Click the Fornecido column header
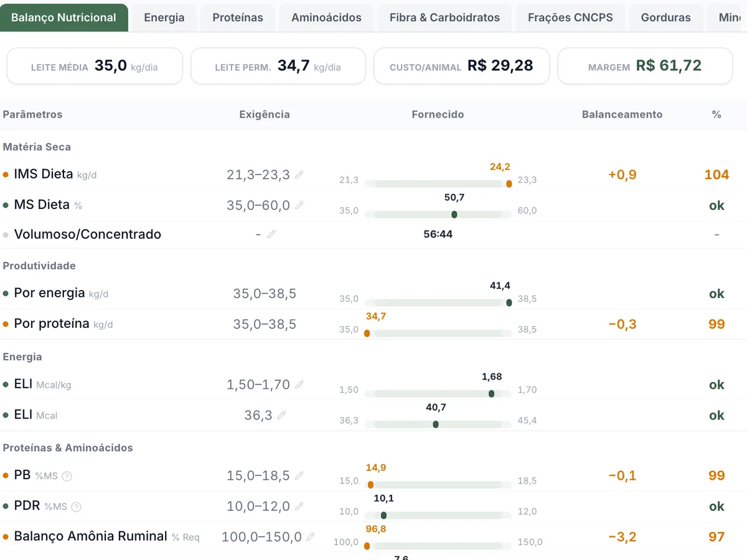The image size is (747, 560). tap(438, 114)
